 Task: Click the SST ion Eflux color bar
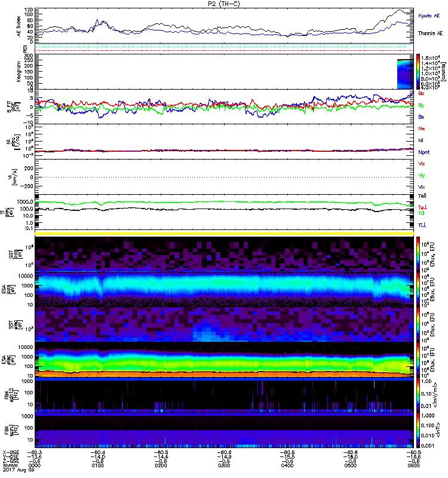pos(419,255)
